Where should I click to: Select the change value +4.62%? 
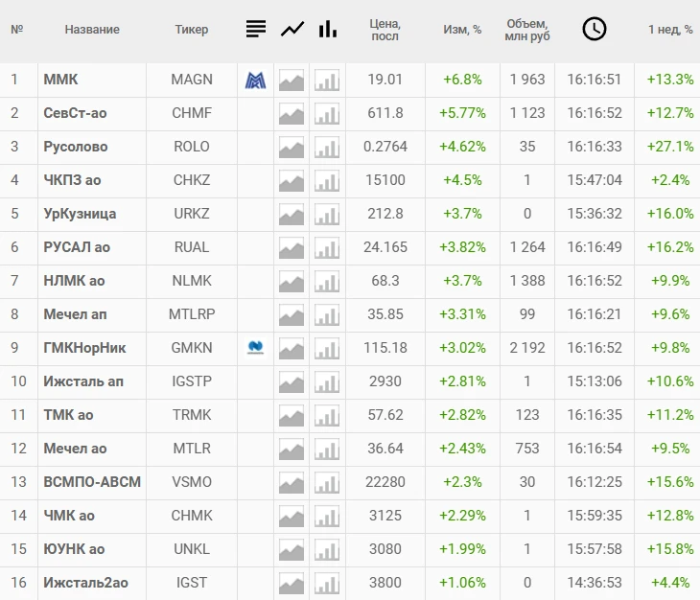[x=462, y=147]
